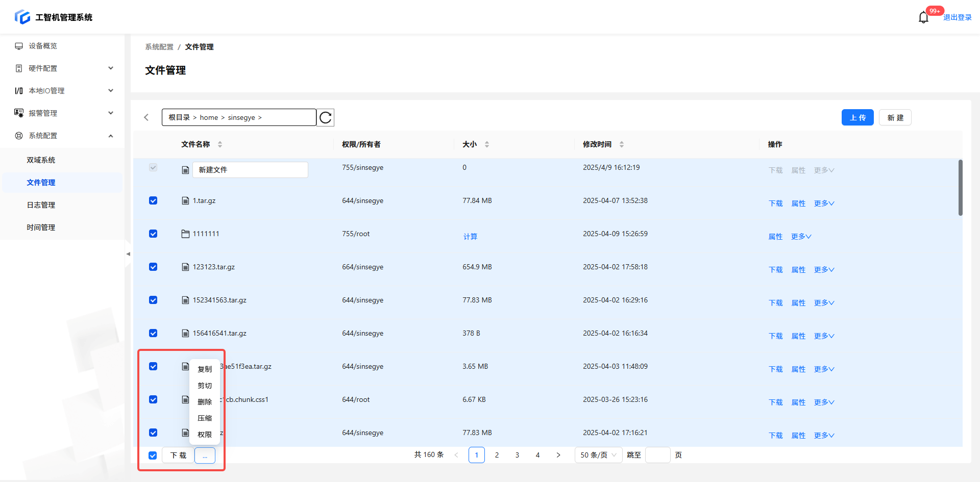Click the notification bell icon
The width and height of the screenshot is (980, 482).
pyautogui.click(x=923, y=18)
